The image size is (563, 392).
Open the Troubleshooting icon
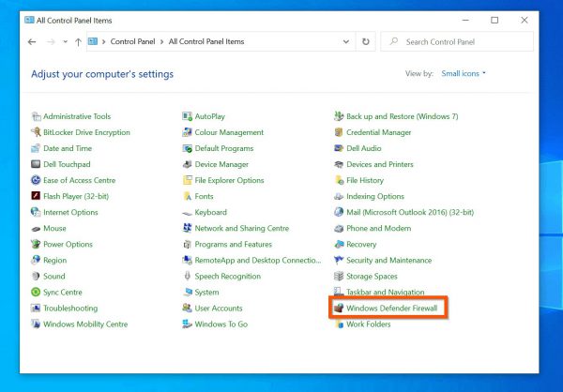tap(36, 309)
